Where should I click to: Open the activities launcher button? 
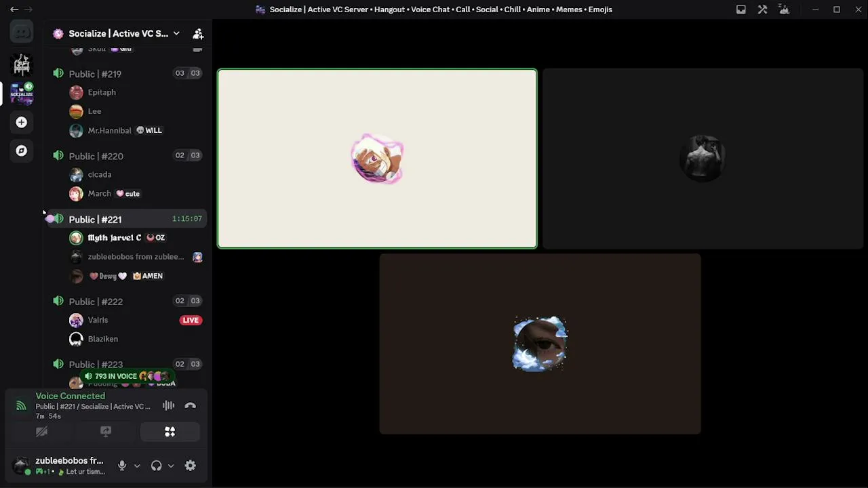(170, 432)
